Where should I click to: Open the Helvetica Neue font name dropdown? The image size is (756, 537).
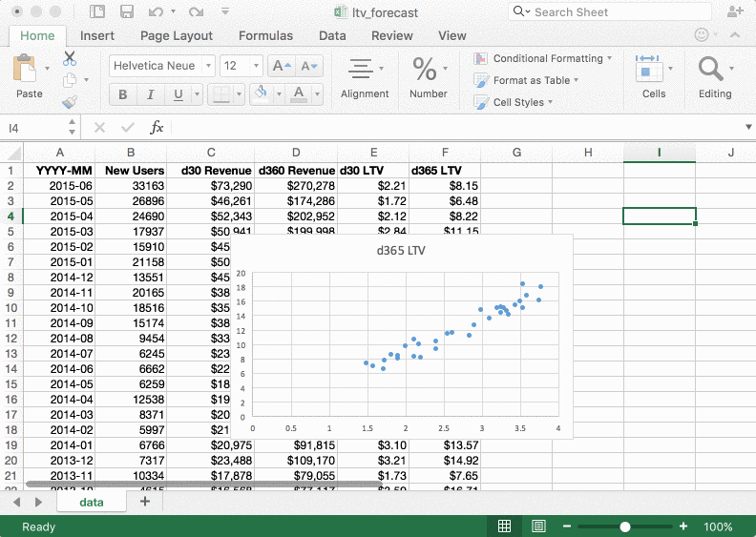[208, 66]
